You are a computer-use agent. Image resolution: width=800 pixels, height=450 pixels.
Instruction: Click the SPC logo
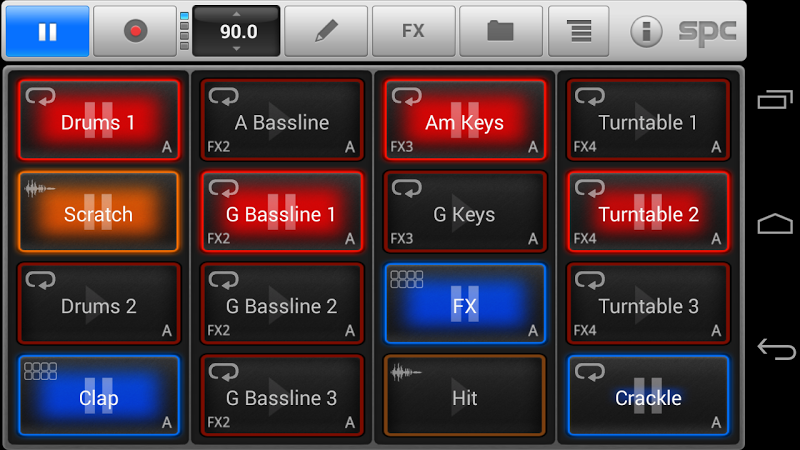(x=708, y=32)
